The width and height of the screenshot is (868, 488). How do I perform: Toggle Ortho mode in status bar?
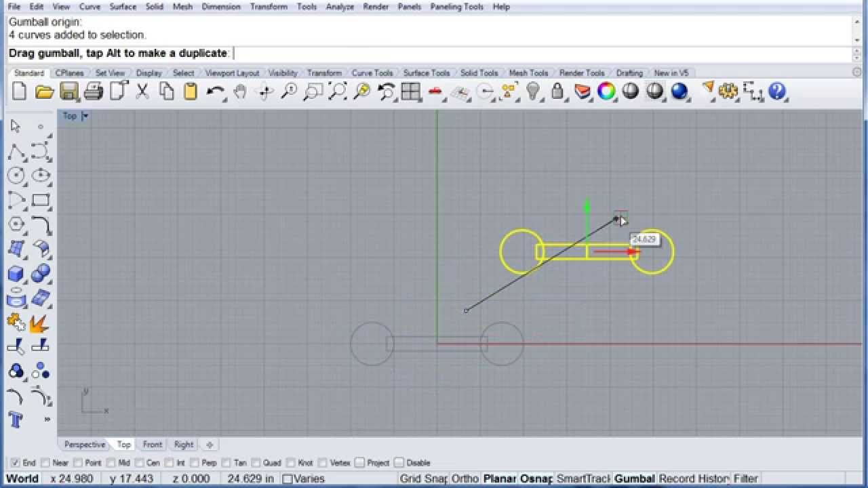465,479
